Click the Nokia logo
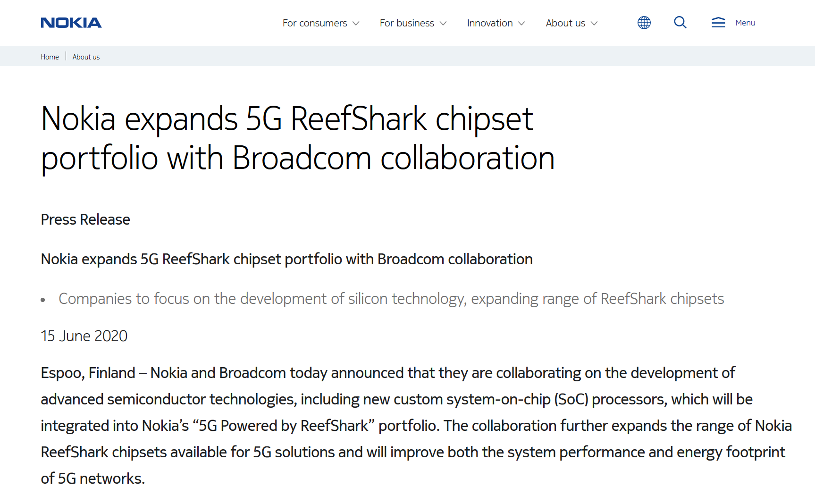The image size is (815, 504). click(71, 23)
